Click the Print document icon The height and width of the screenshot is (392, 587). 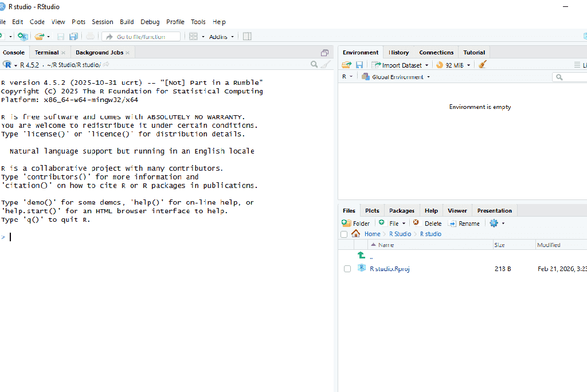coord(90,36)
